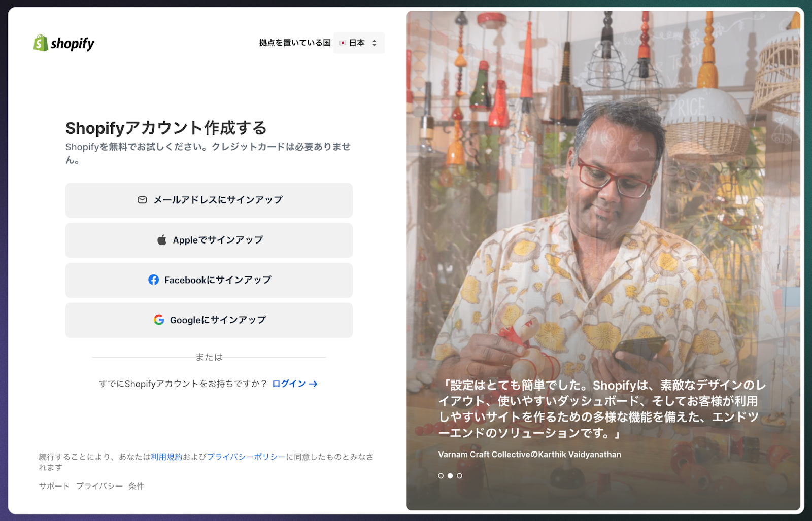Click the Varnam Craft Collective attribution text

530,455
